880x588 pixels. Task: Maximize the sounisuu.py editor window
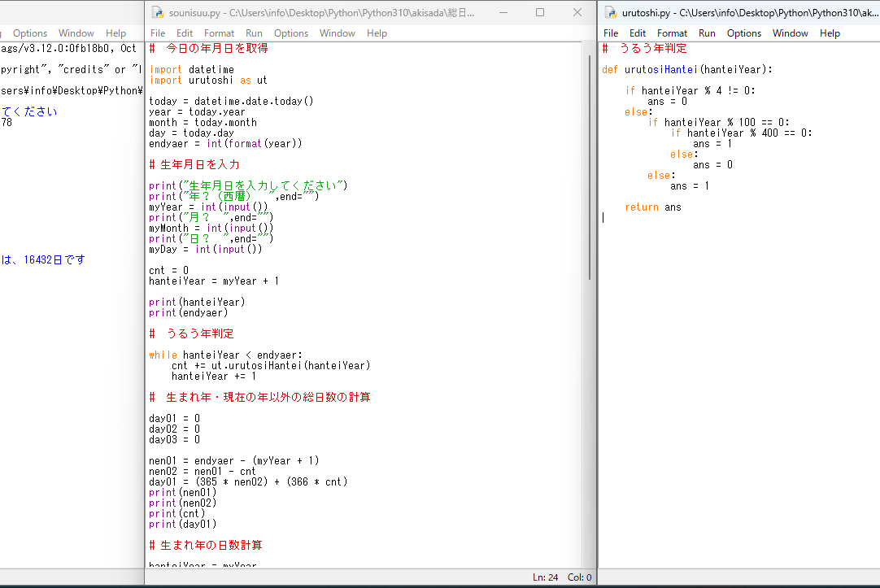(540, 13)
